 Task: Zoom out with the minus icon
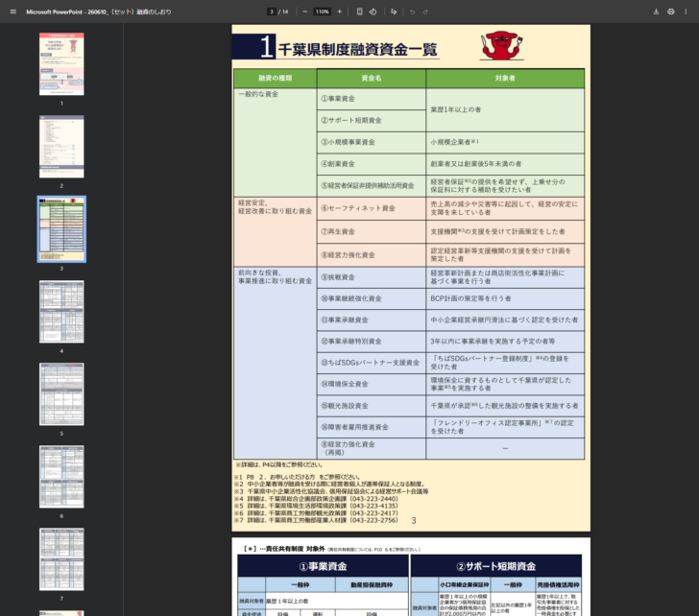pos(305,12)
